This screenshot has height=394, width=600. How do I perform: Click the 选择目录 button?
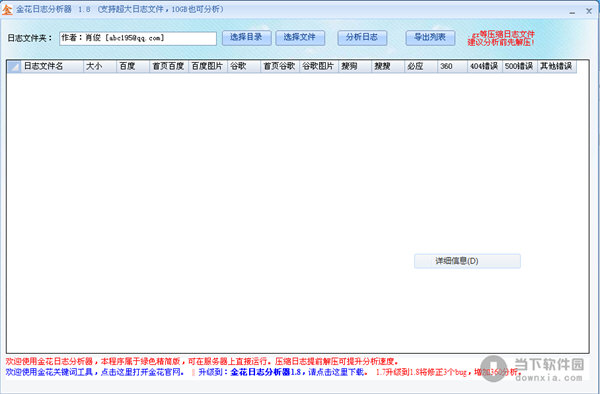246,37
